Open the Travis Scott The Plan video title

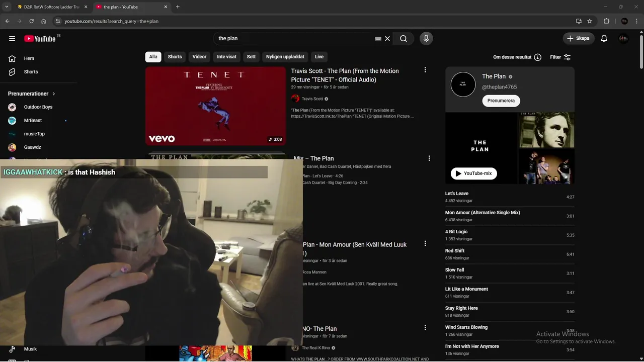click(x=345, y=75)
